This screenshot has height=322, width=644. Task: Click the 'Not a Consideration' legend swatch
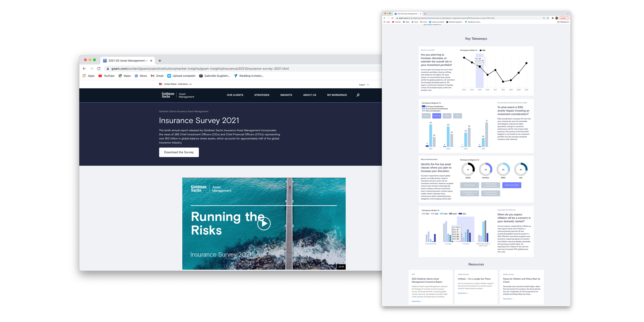click(423, 111)
